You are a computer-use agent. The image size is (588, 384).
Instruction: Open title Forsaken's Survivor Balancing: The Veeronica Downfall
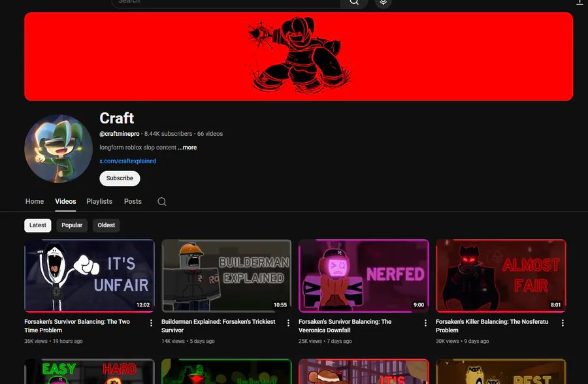(345, 326)
